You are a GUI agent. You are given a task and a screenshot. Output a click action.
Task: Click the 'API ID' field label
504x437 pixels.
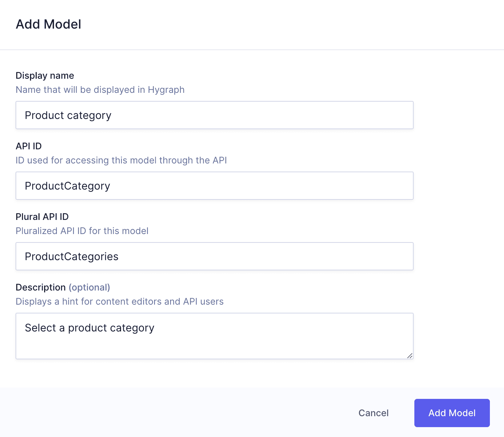(x=28, y=146)
